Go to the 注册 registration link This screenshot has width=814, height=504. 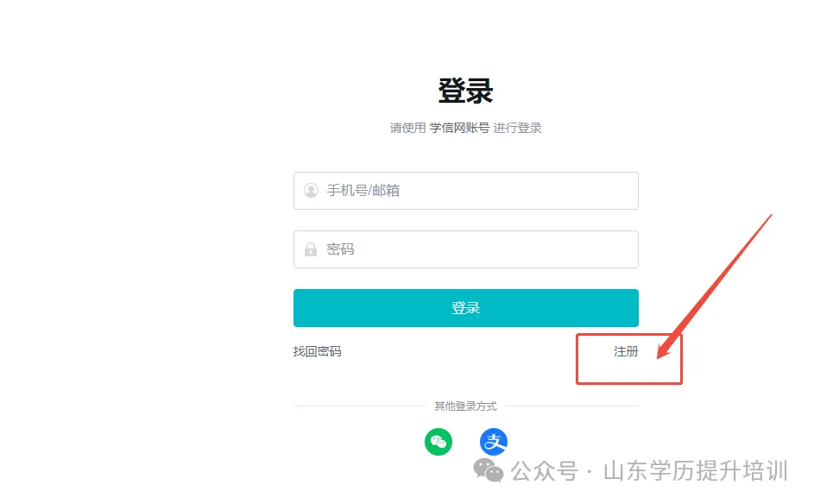[626, 352]
